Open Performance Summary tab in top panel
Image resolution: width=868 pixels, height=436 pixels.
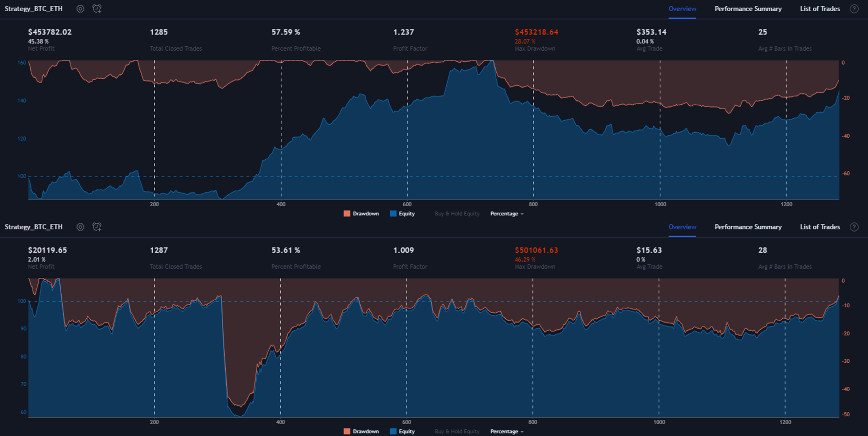point(748,9)
